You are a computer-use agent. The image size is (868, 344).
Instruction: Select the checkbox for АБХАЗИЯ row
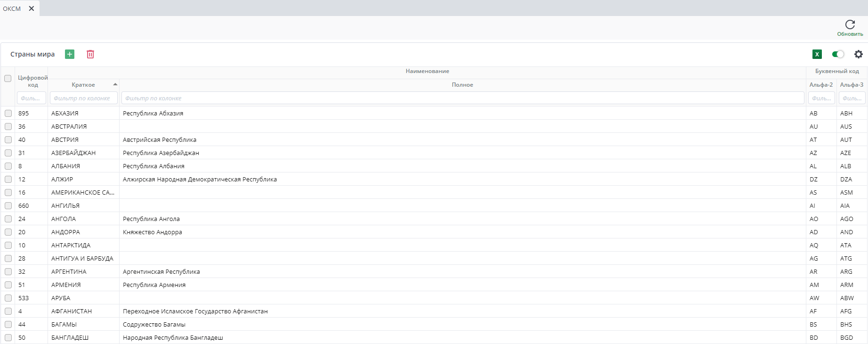pos(8,113)
